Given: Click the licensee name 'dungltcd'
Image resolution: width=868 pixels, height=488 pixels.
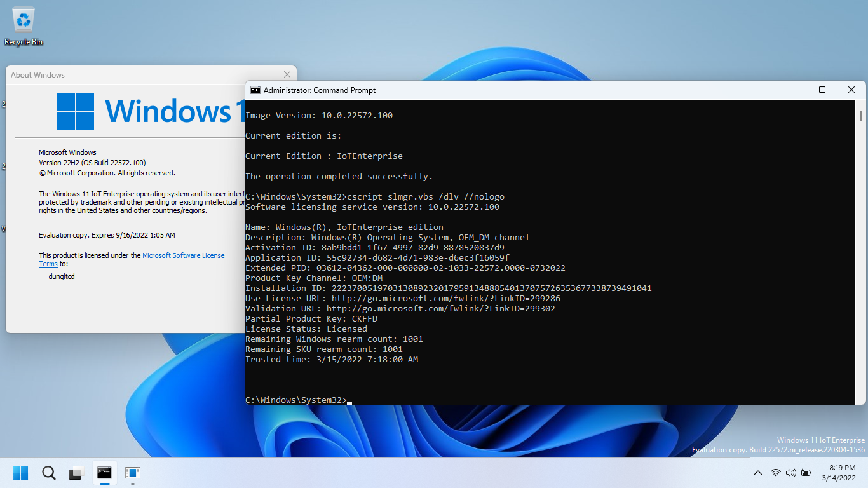Looking at the screenshot, I should 62,276.
